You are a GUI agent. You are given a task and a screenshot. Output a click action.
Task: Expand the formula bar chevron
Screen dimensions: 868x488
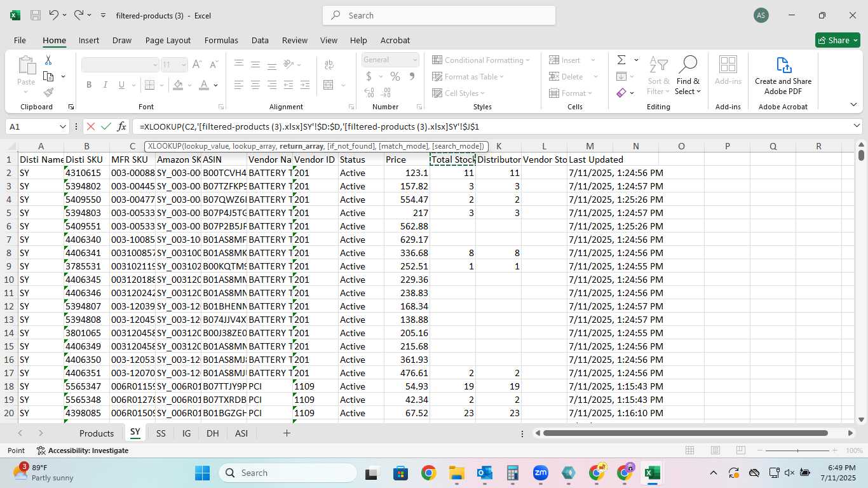(x=857, y=126)
